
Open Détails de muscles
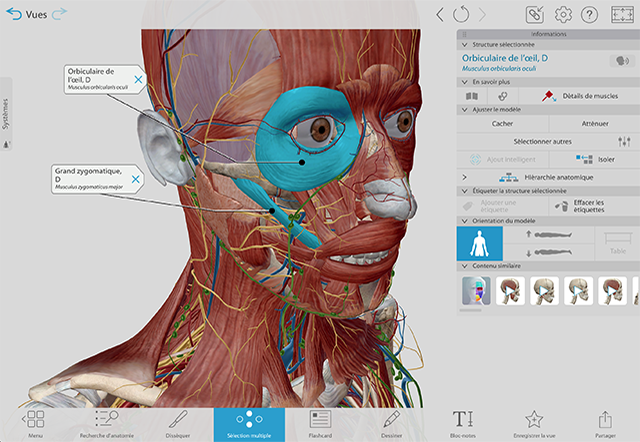point(580,96)
